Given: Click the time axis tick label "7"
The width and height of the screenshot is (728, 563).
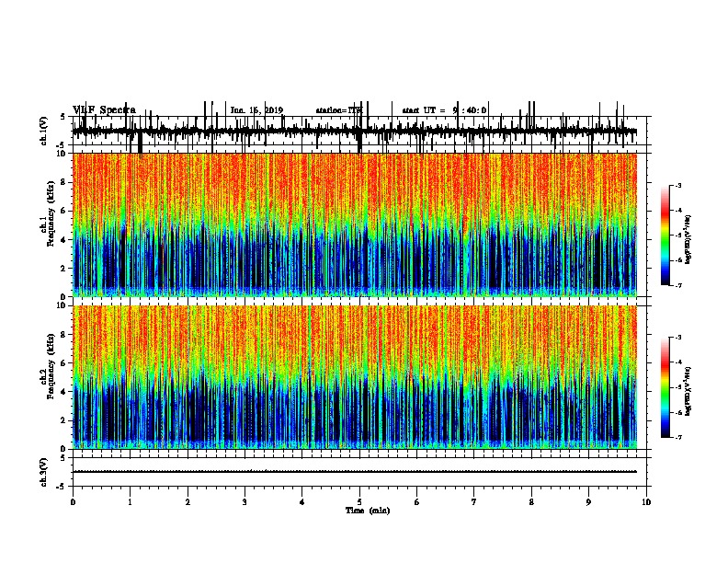Looking at the screenshot, I should 474,502.
